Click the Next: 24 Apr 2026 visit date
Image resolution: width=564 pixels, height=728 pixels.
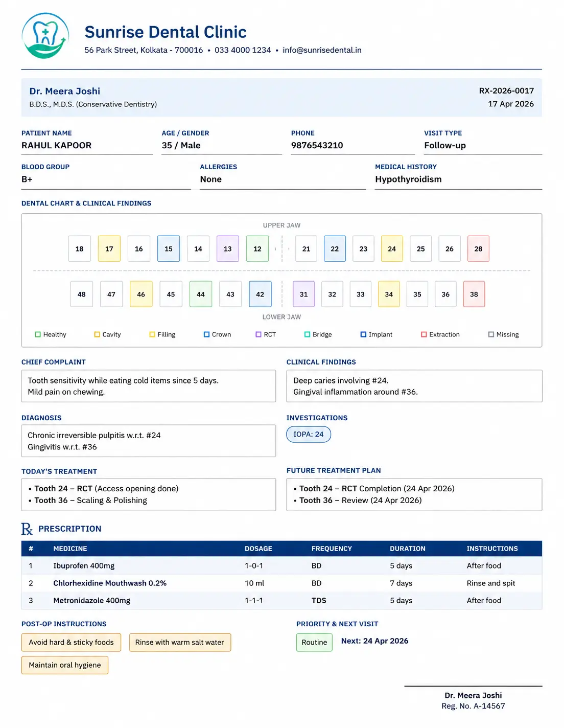(374, 641)
